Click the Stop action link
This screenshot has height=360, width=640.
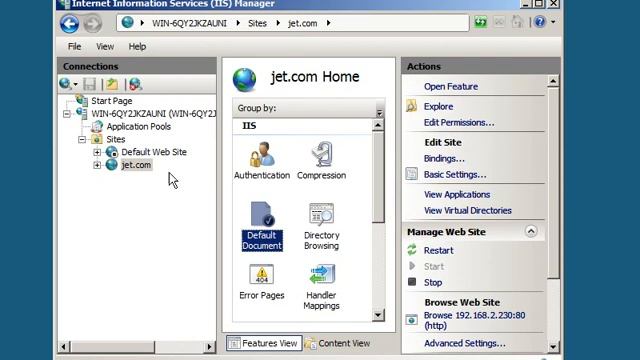(x=433, y=282)
